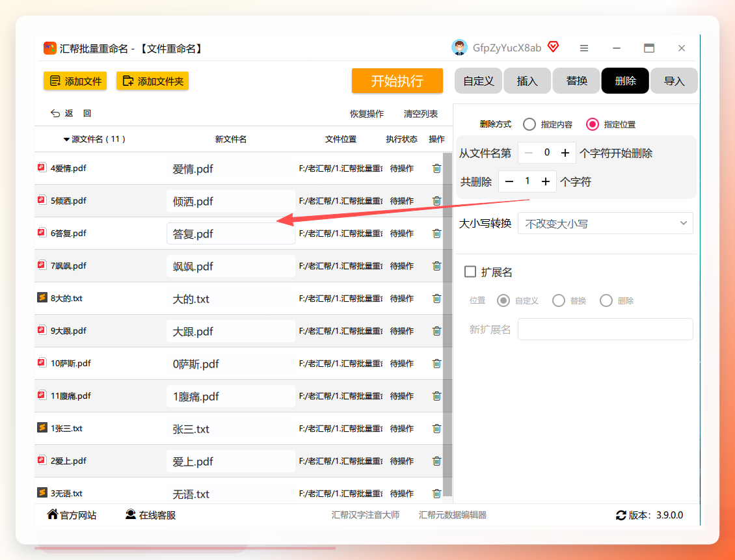Click the version refresh icon
This screenshot has height=560, width=735.
(x=621, y=516)
